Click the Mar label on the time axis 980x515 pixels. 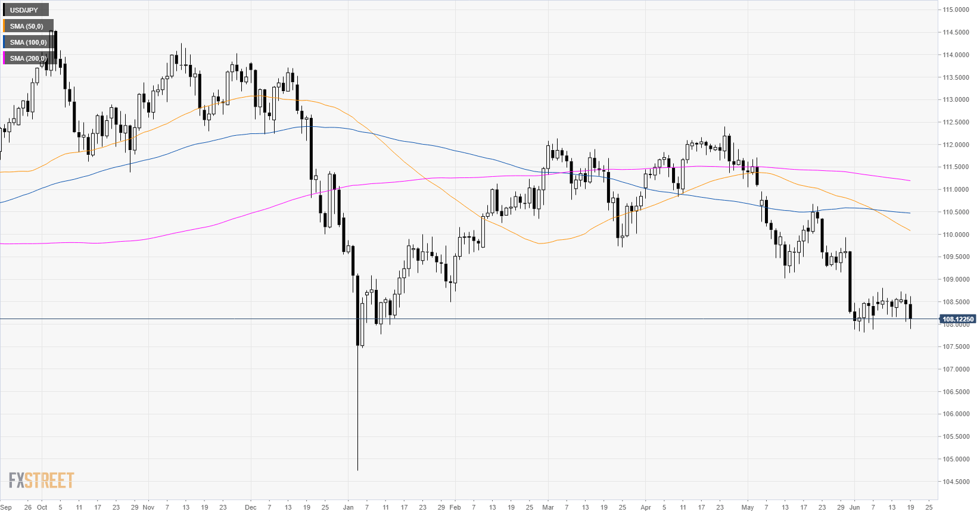(x=548, y=507)
